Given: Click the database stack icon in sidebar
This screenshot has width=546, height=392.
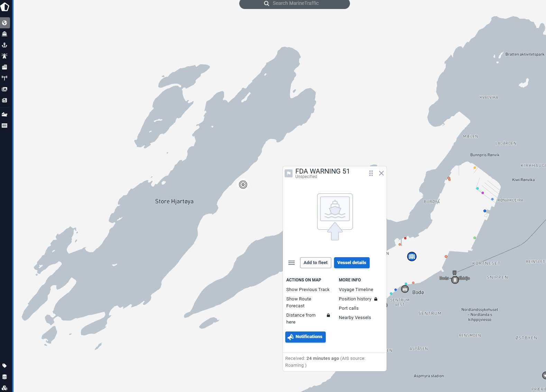Looking at the screenshot, I should [4, 377].
